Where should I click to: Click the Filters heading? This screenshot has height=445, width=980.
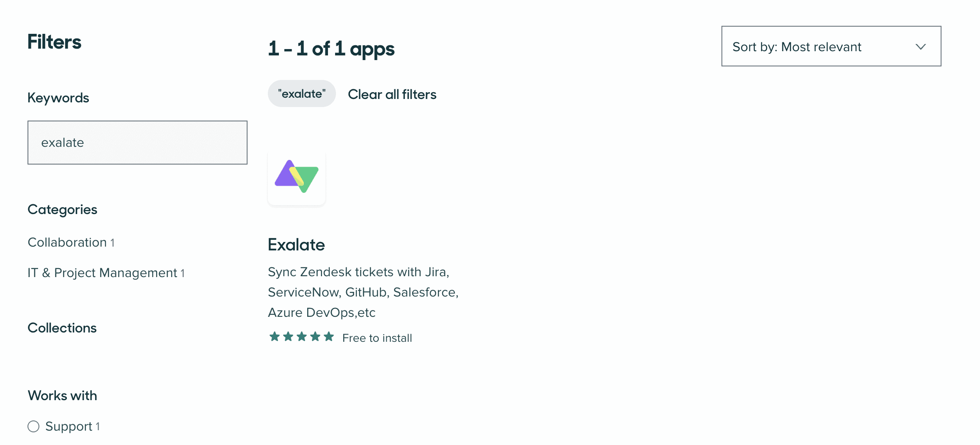[54, 42]
